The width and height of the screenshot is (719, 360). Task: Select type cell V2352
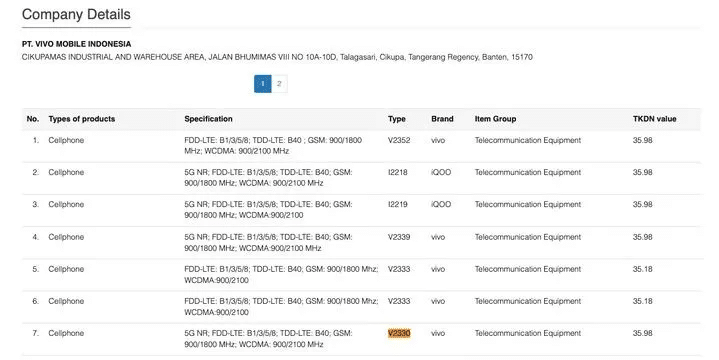click(399, 140)
